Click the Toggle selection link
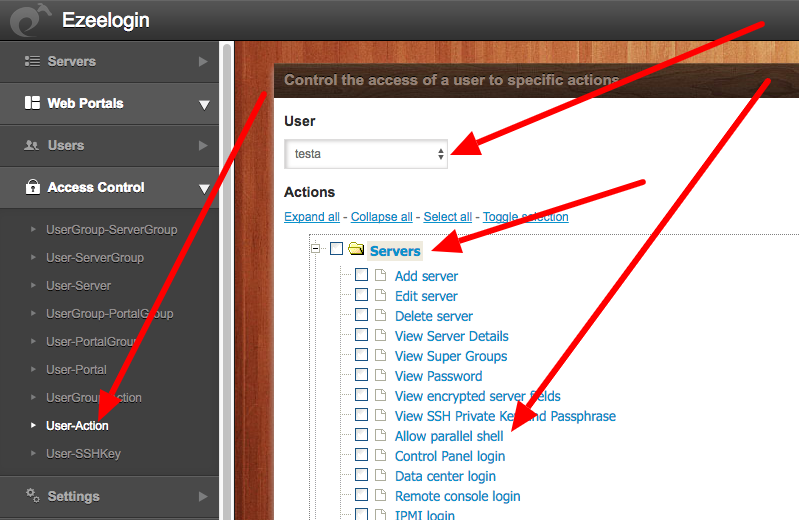Screen dimensions: 799x520 (x=526, y=217)
